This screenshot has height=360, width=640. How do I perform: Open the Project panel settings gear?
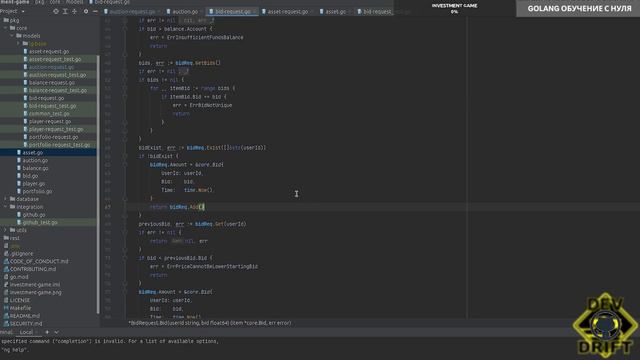pos(86,11)
